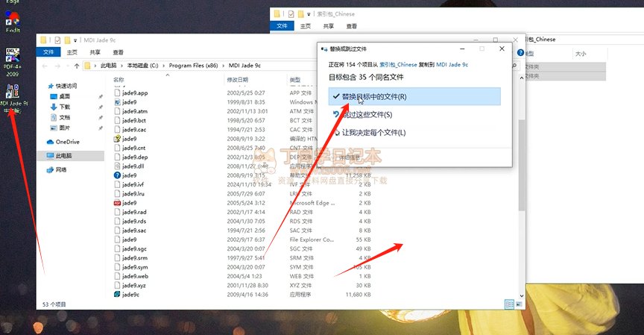Image resolution: width=644 pixels, height=335 pixels.
Task: Open the quick access toolbar dropdown arrow
Action: [x=77, y=40]
